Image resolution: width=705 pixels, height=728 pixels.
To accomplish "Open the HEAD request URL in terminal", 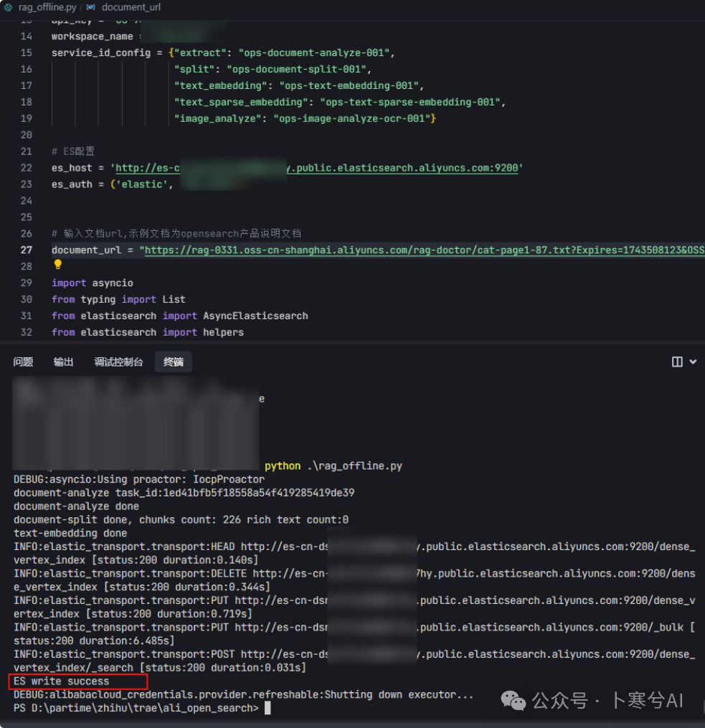I will click(x=468, y=547).
